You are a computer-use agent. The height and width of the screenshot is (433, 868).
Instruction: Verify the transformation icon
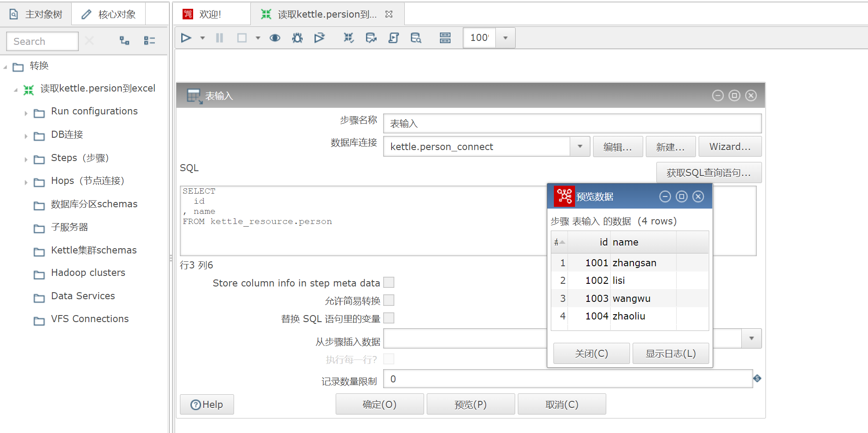(x=348, y=38)
